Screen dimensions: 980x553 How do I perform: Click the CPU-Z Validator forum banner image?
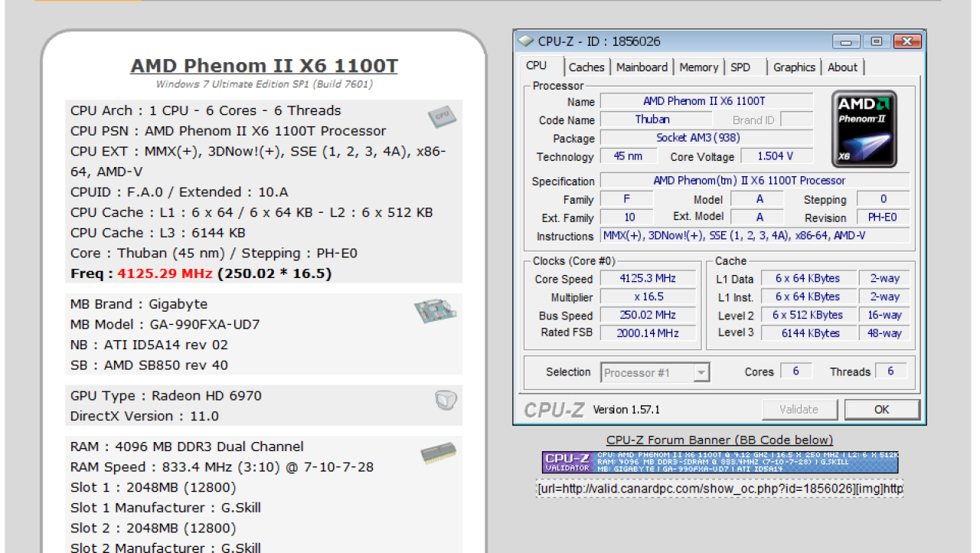coord(720,463)
